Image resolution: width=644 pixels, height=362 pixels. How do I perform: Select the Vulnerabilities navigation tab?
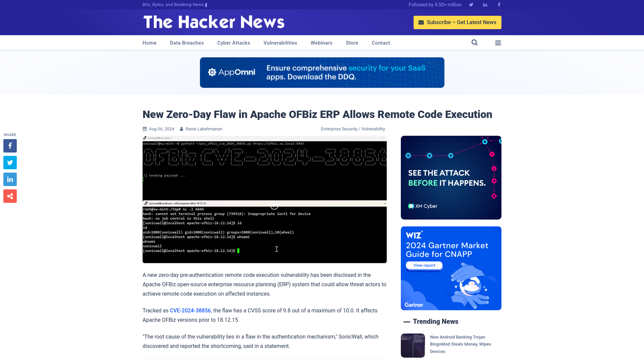280,43
